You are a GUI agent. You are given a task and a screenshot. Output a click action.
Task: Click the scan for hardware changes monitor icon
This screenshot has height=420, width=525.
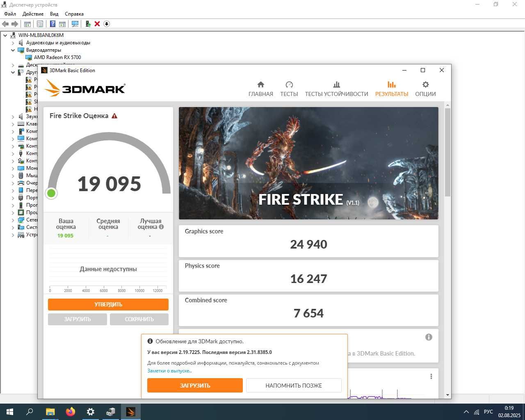(75, 24)
